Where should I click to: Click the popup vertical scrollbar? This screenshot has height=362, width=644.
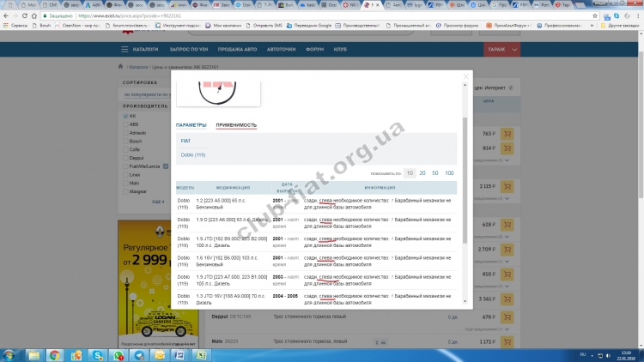click(x=466, y=172)
